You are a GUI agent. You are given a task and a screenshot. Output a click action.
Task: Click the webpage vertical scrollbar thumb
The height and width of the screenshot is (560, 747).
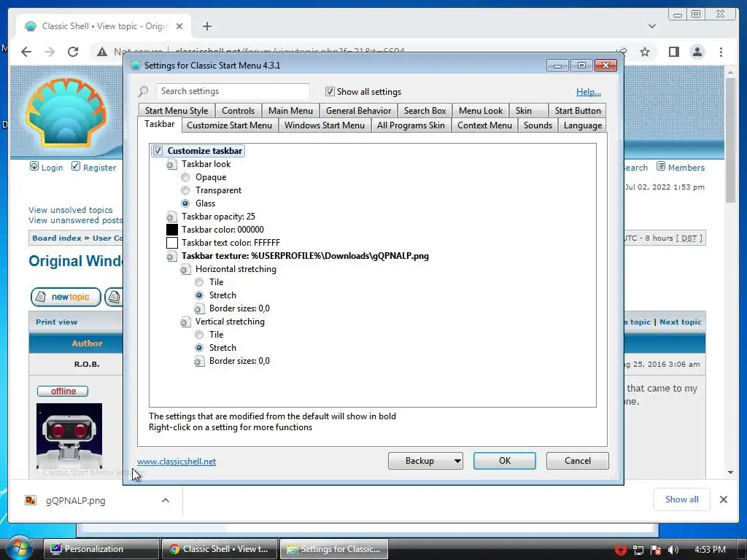point(730,141)
